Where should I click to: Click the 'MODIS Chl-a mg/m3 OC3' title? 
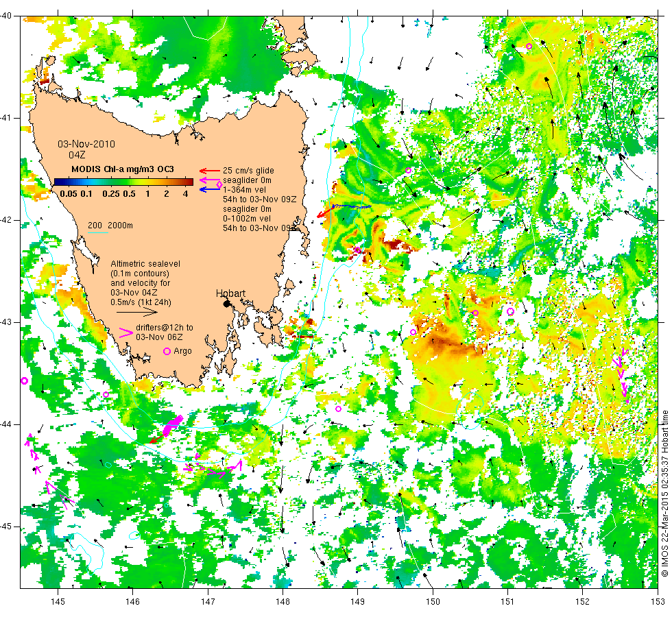click(123, 169)
